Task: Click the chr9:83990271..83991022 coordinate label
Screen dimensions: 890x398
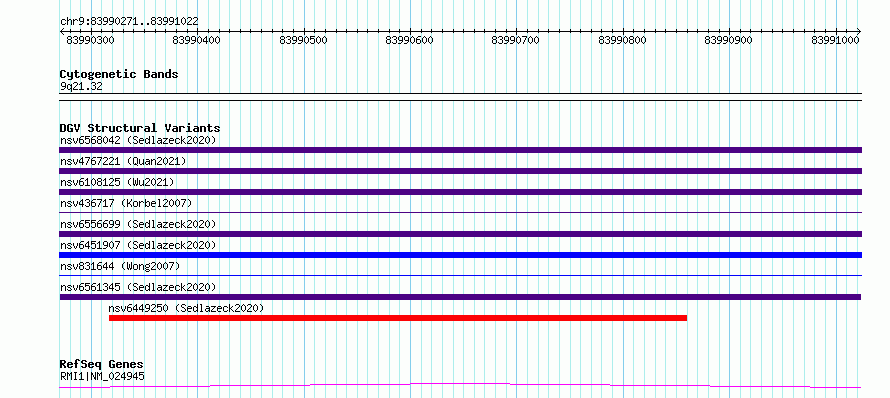Action: [x=129, y=22]
